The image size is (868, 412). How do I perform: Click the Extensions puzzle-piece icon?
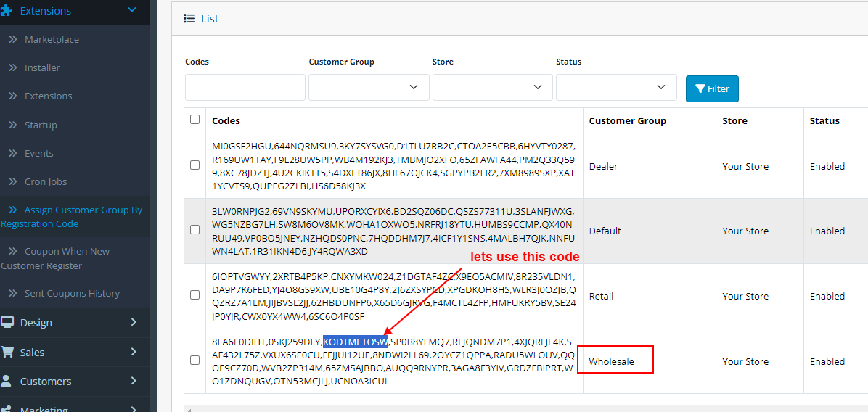pos(7,10)
